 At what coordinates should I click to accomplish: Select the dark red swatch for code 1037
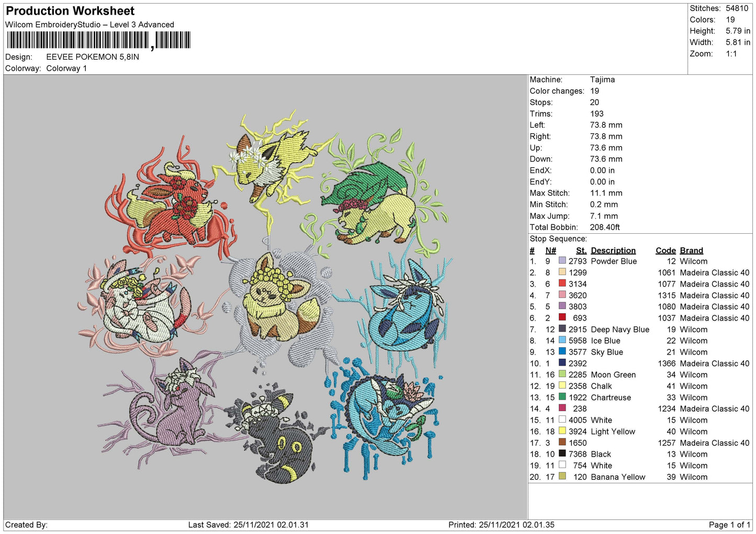[562, 317]
